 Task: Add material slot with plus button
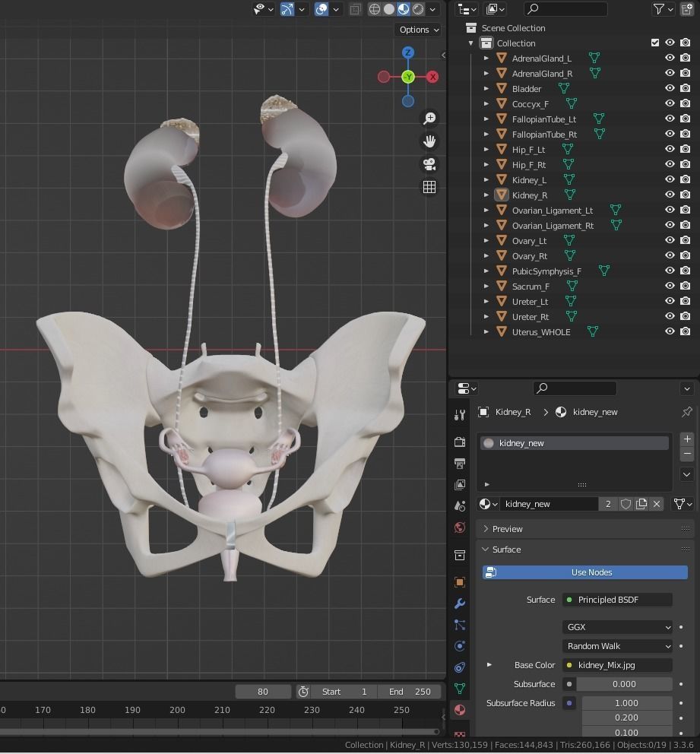coord(687,439)
